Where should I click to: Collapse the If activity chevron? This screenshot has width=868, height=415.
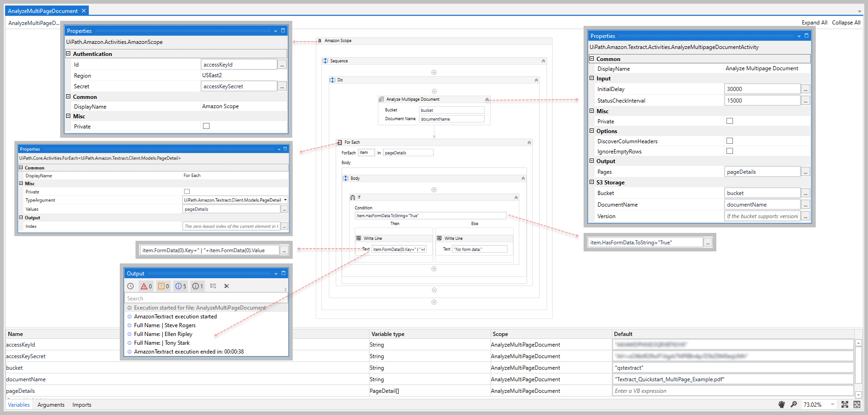pyautogui.click(x=516, y=197)
